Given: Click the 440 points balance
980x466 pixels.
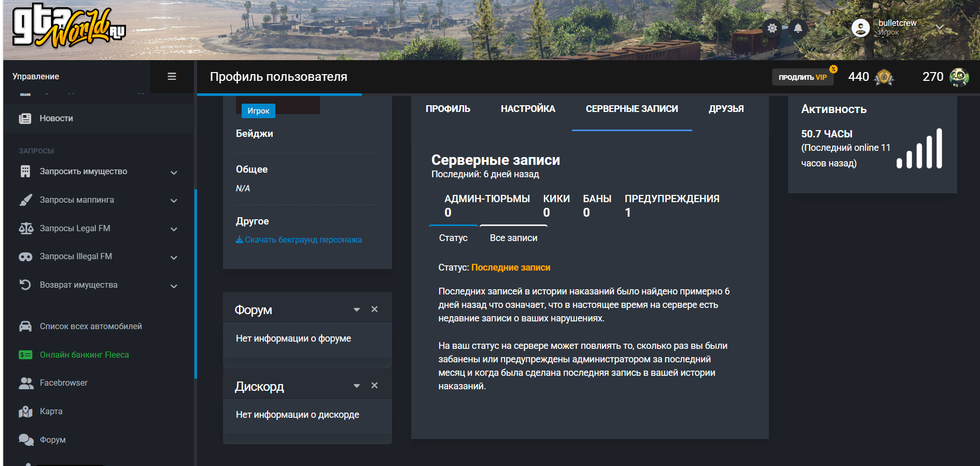Looking at the screenshot, I should (x=858, y=77).
